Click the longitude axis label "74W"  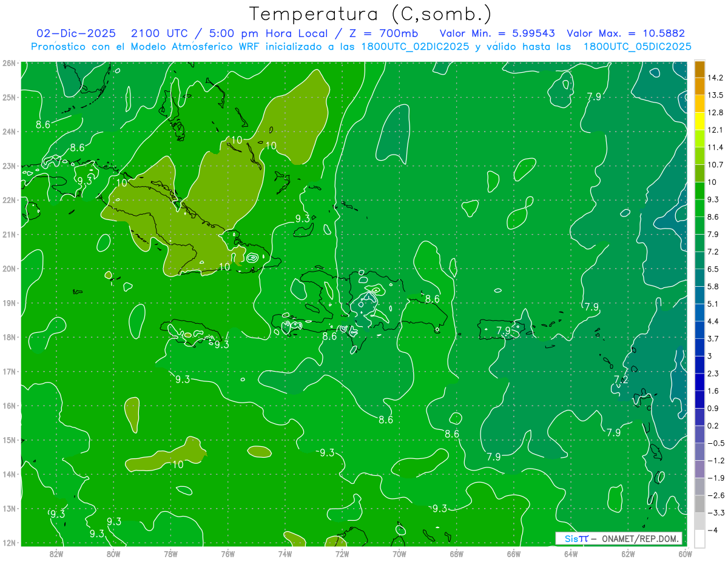[x=285, y=554]
